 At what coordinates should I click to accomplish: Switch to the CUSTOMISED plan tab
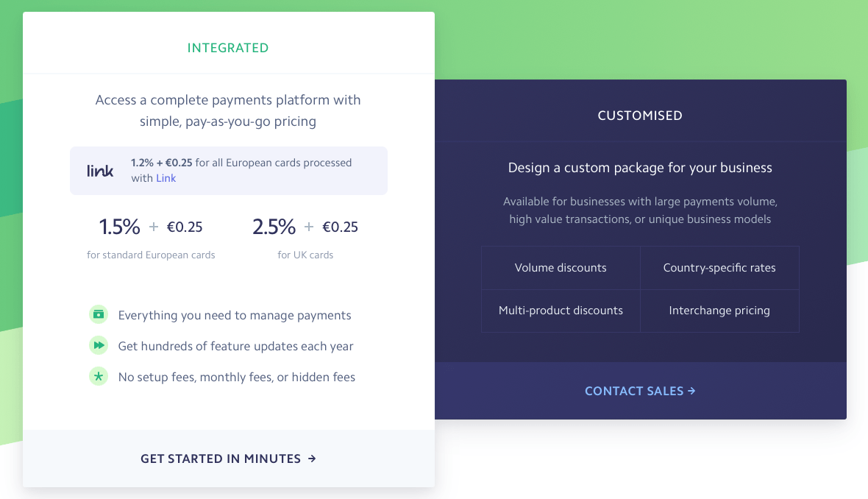(639, 115)
